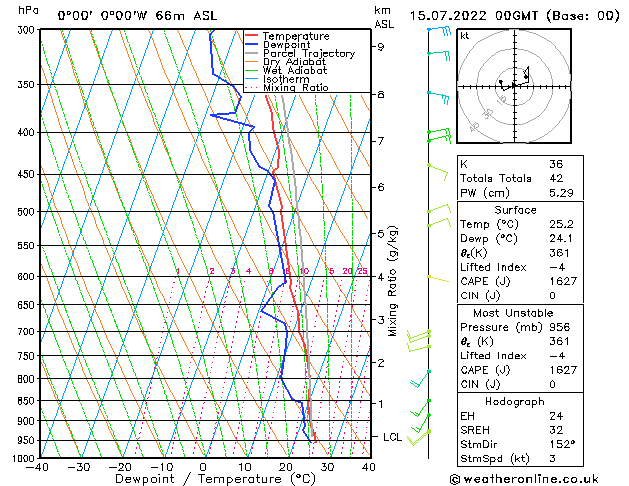Click the station header '0°00' 0°00'W 66m ASL'
The image size is (629, 486).
(137, 16)
